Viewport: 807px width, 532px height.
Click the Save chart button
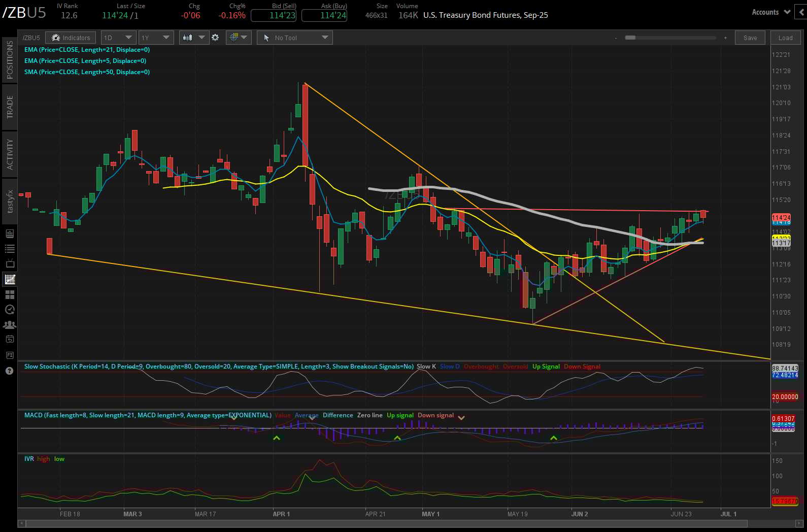[x=750, y=38]
